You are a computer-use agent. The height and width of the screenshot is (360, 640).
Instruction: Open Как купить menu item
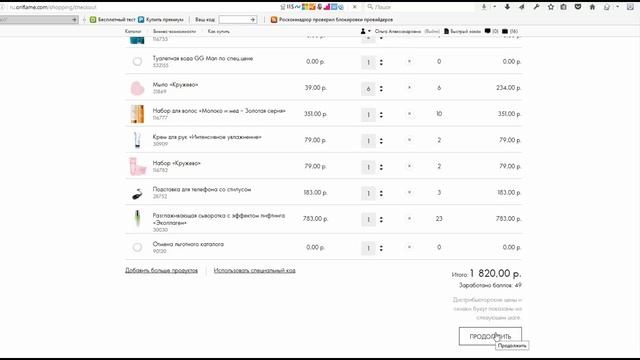coord(219,31)
